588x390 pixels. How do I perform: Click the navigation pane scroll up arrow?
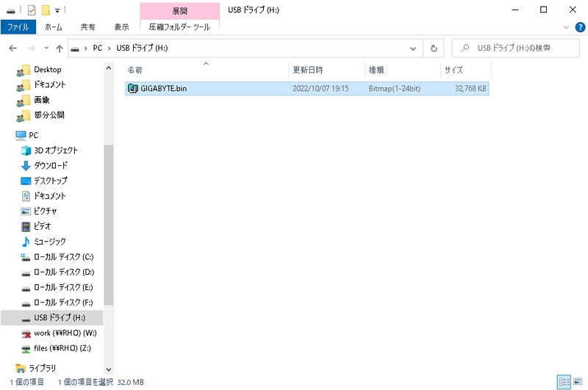point(108,68)
